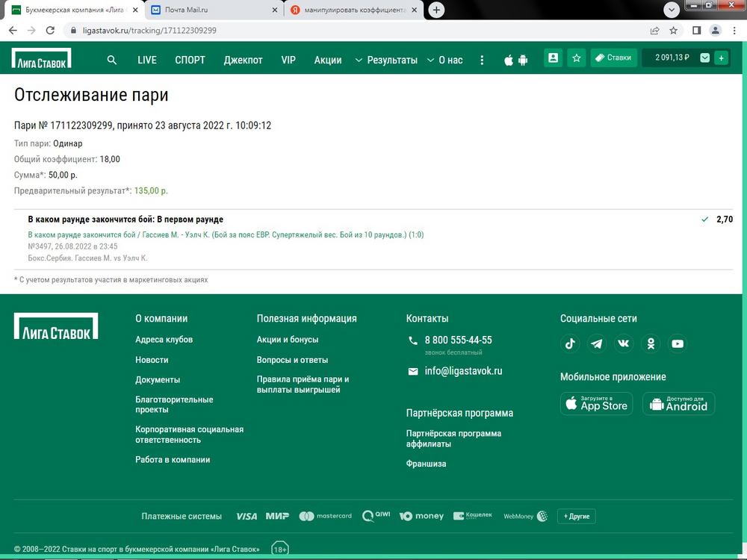
Task: Open Вопросы и ответы link
Action: (x=293, y=360)
